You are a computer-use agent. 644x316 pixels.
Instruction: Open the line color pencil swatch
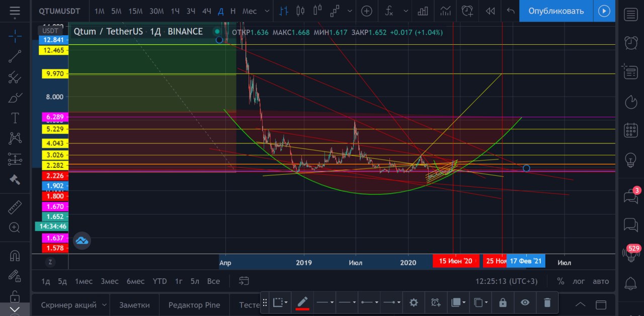click(x=302, y=303)
